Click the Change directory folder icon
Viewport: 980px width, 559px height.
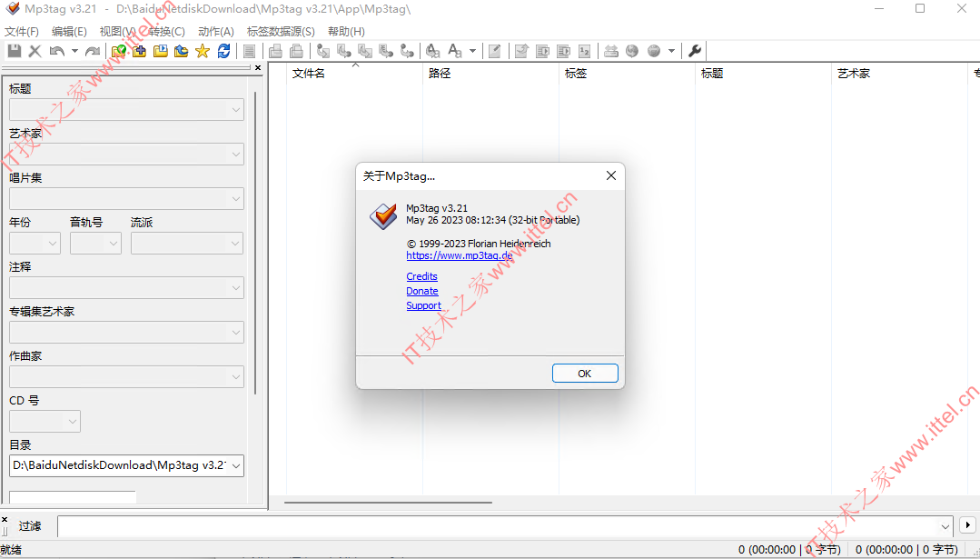tap(119, 51)
